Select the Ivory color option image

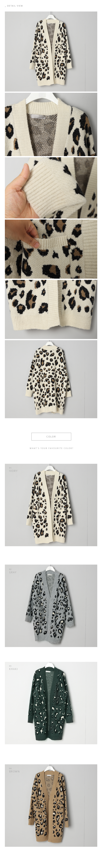[x=51, y=505]
